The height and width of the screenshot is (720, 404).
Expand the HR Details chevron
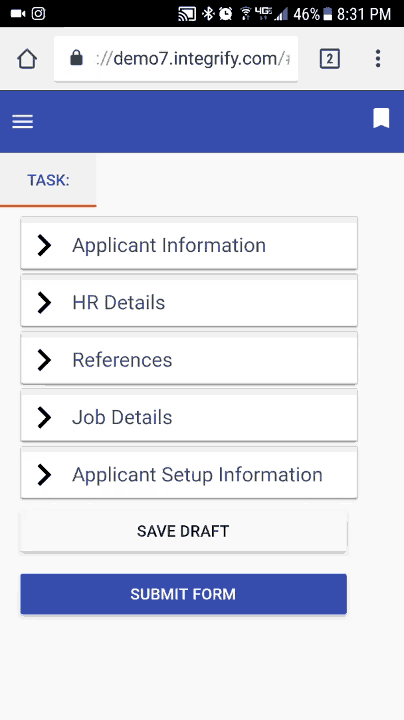[x=44, y=303]
